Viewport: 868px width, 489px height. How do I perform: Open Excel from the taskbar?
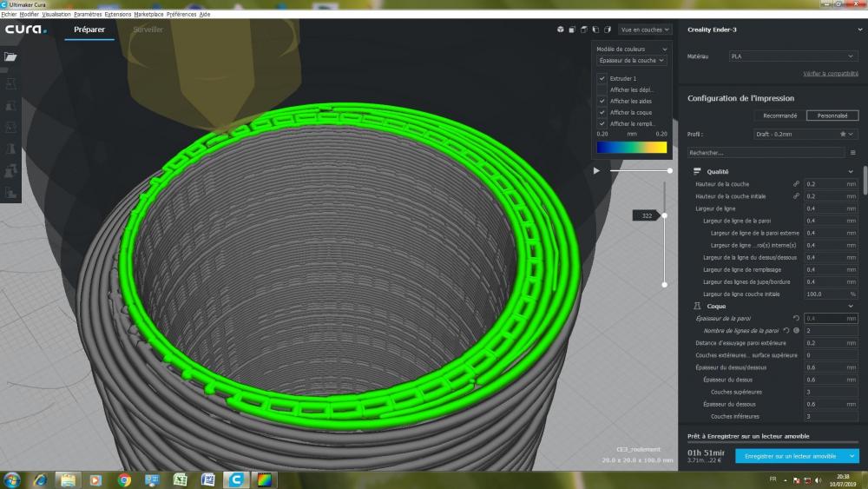tap(180, 479)
